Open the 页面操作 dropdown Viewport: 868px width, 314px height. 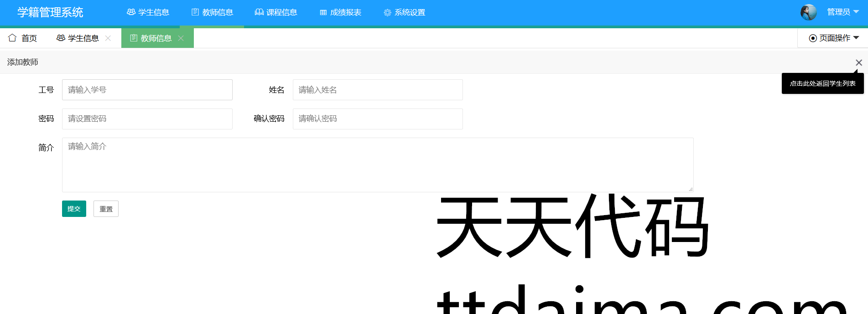tap(834, 38)
